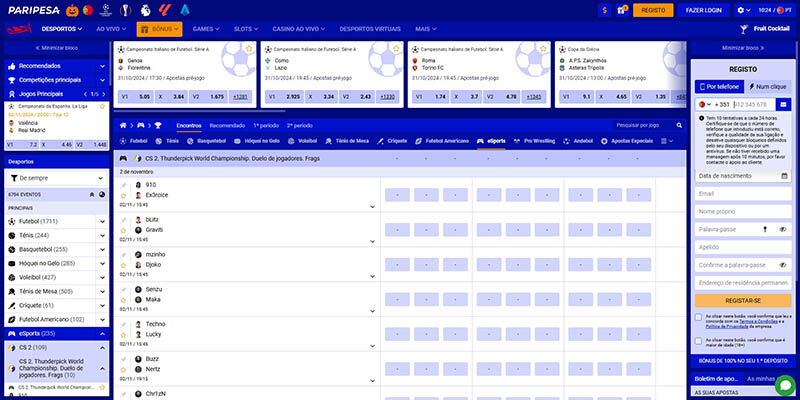Accept the terms and conditions checkbox
The width and height of the screenshot is (800, 400).
698,318
